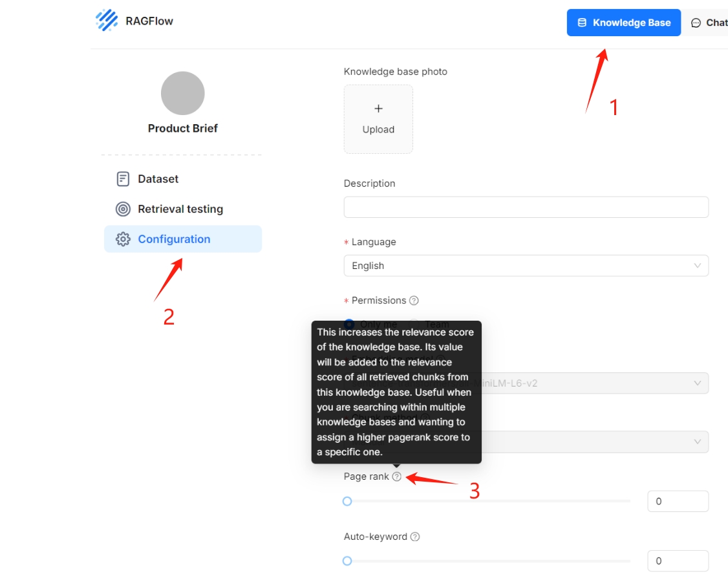Expand the embedding model dropdown arrow
Screen dimensions: 728x578
697,383
